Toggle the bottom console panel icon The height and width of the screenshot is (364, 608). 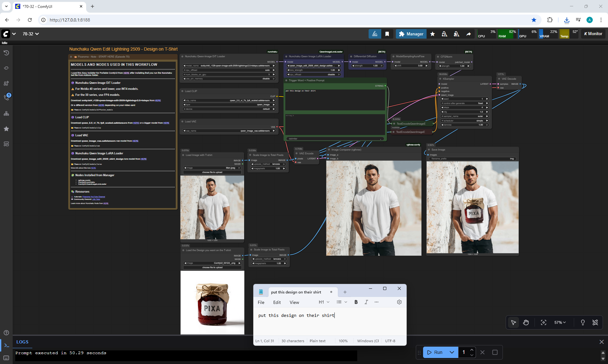coord(6,345)
